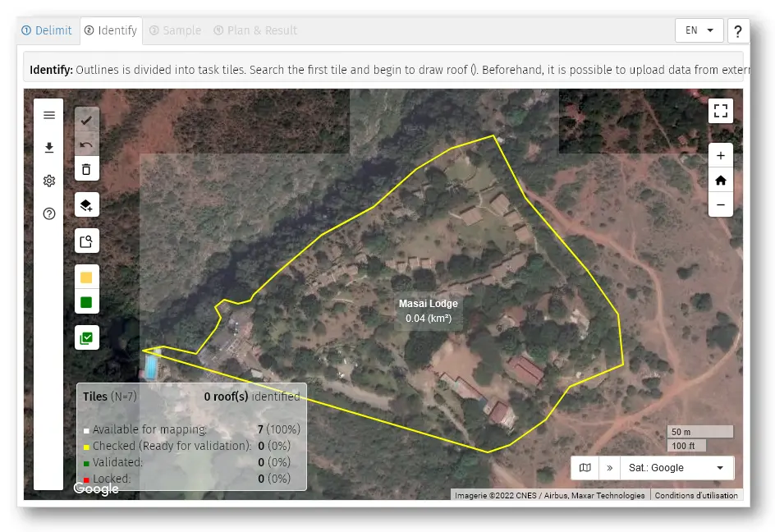The width and height of the screenshot is (775, 532).
Task: Open the Conditions d'utilisation link
Action: [696, 495]
